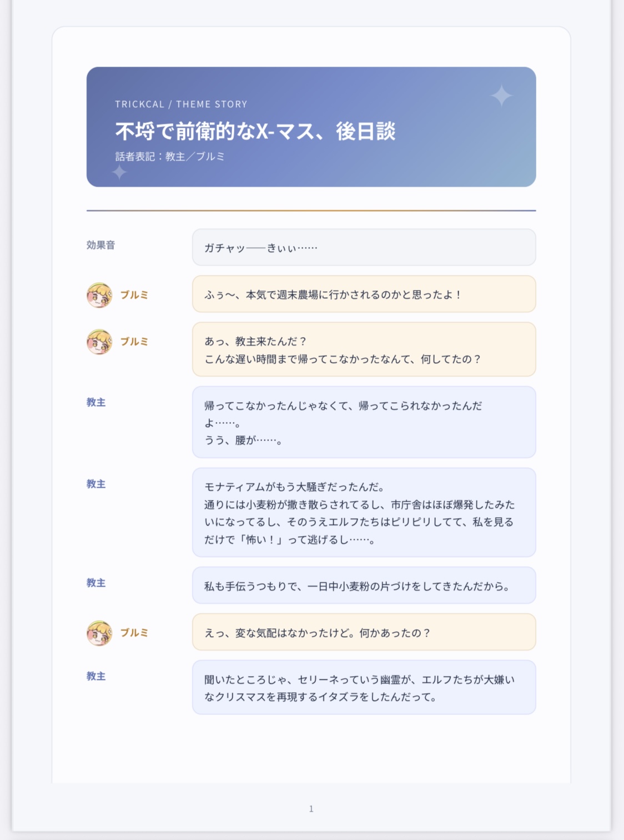Click the sparkle star at the banner's bottom-left
The width and height of the screenshot is (624, 840).
[119, 172]
